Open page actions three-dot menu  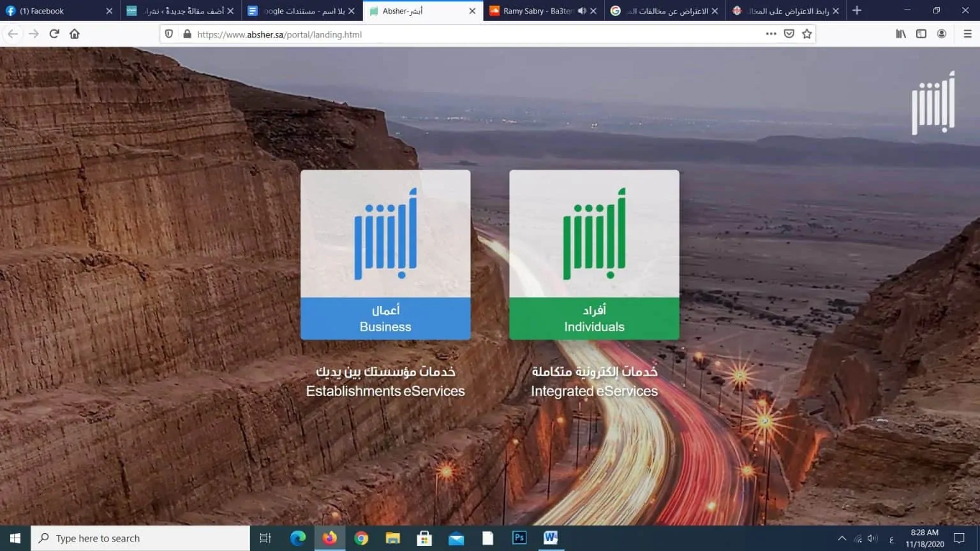[771, 34]
